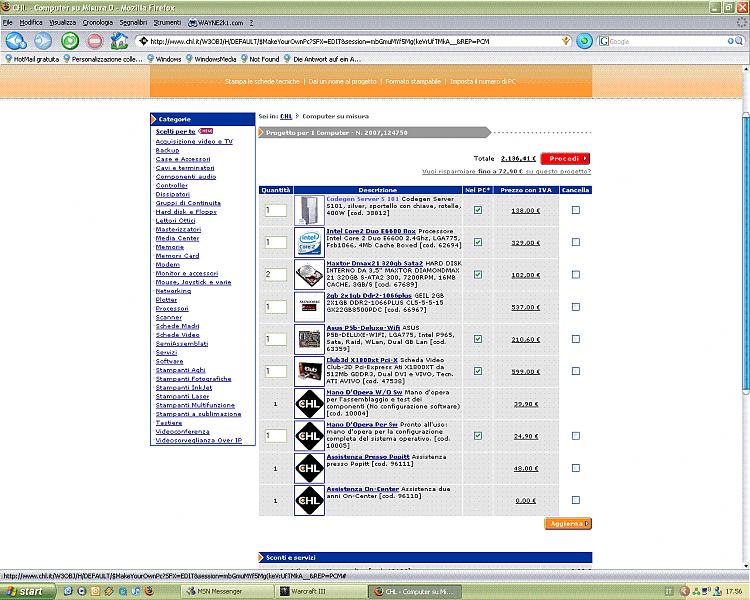The width and height of the screenshot is (750, 600).
Task: Open the Memorie category link
Action: [x=170, y=247]
